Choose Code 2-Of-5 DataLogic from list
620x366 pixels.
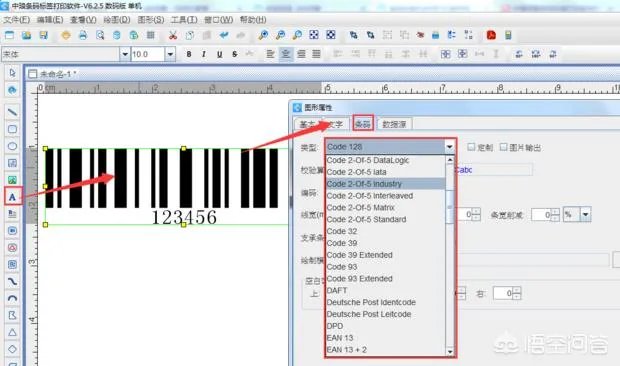386,160
